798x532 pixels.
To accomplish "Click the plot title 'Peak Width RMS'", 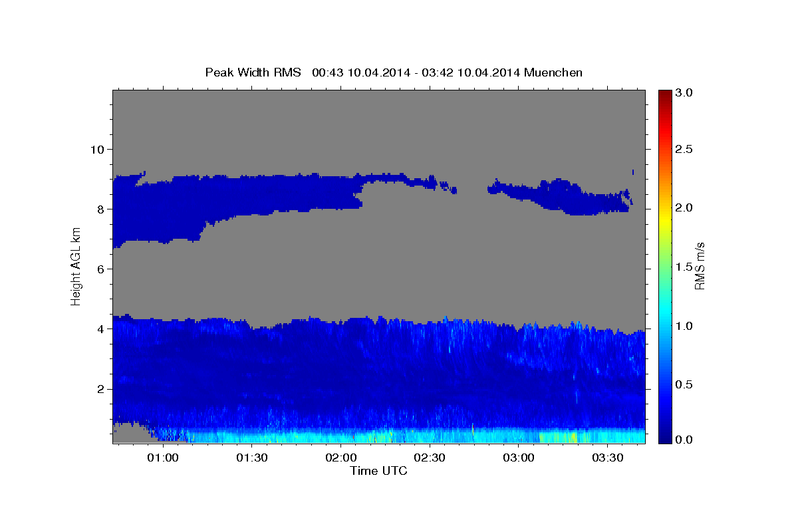I will pyautogui.click(x=253, y=72).
